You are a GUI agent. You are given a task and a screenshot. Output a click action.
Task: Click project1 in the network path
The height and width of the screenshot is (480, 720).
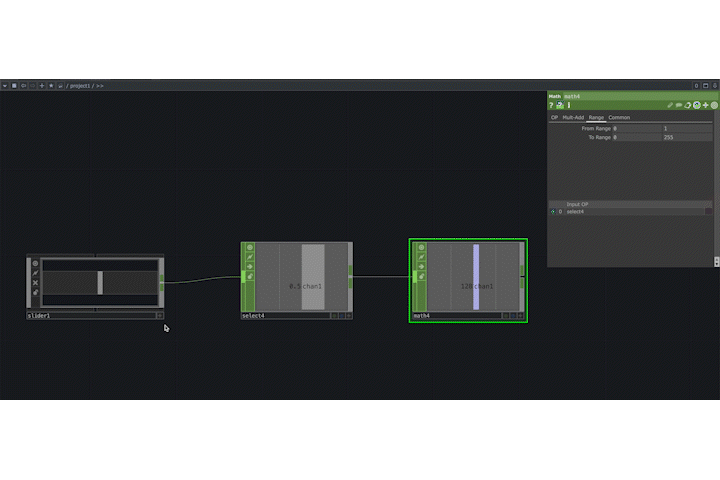[80, 86]
